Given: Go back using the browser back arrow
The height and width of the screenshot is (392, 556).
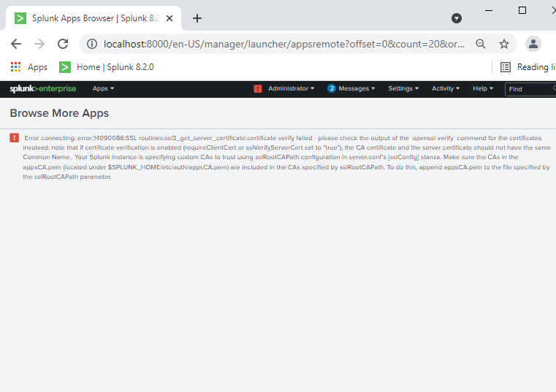Looking at the screenshot, I should [x=16, y=44].
